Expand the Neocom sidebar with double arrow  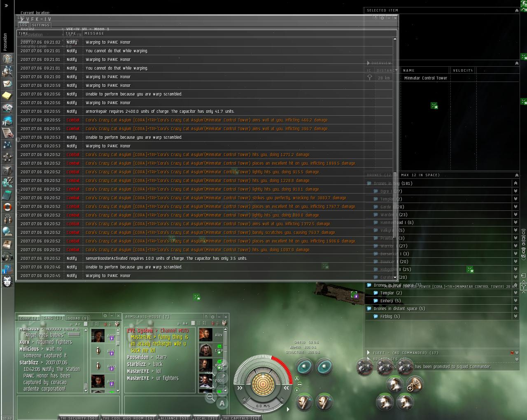6,5
